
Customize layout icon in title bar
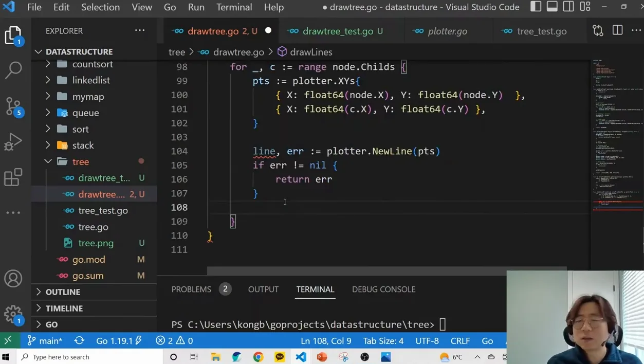[x=585, y=7]
